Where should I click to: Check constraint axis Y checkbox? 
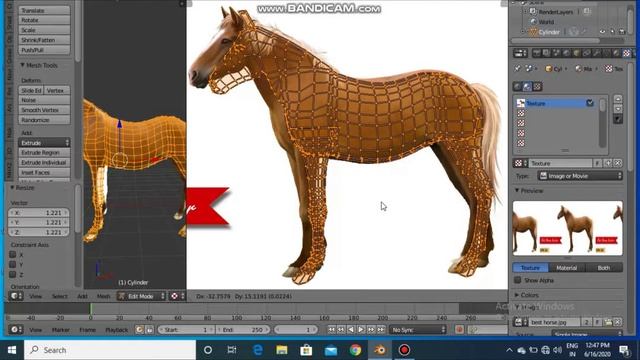(x=13, y=264)
